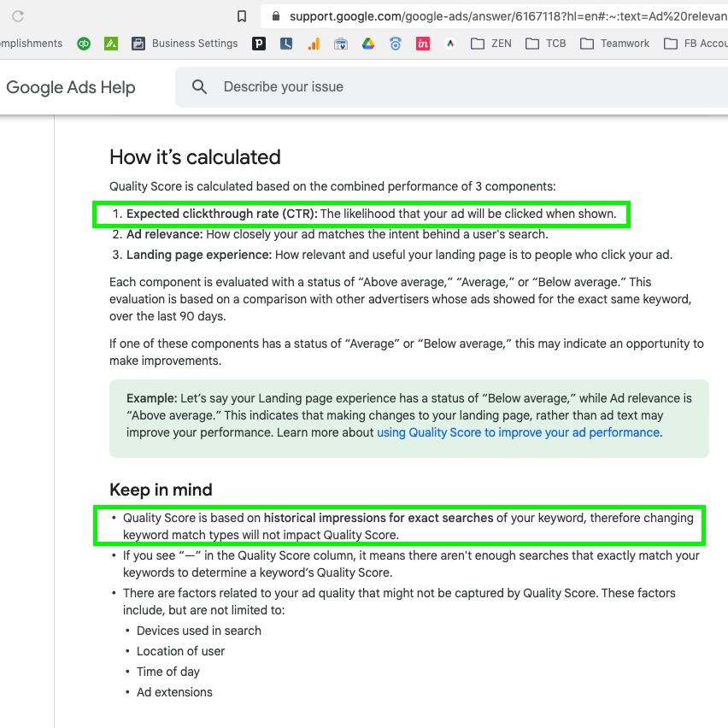
Task: Open the Google Drive bookmark icon
Action: pyautogui.click(x=368, y=44)
